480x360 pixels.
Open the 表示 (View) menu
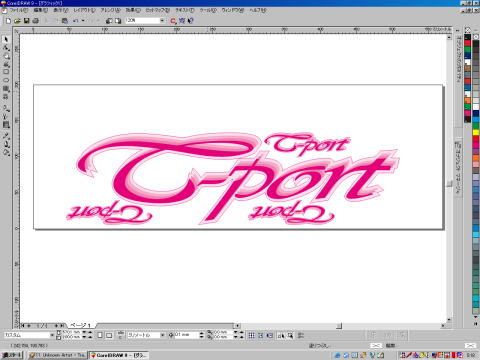[x=60, y=10]
